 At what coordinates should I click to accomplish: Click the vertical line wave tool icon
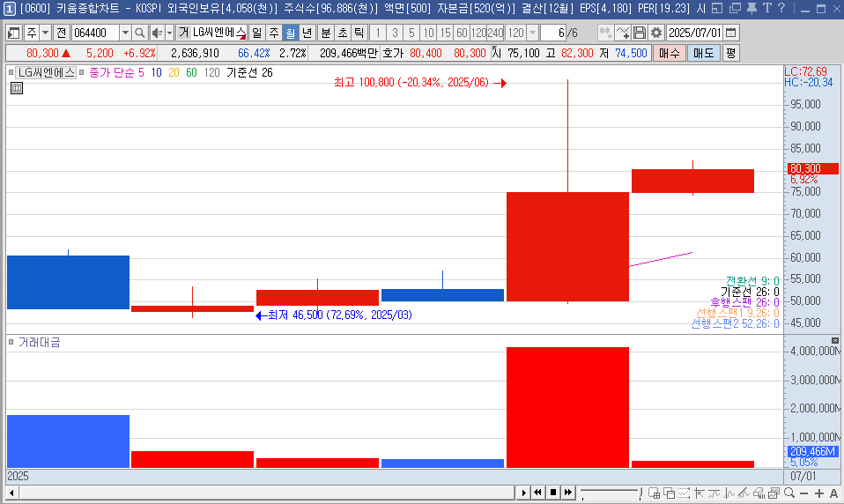pyautogui.click(x=729, y=493)
